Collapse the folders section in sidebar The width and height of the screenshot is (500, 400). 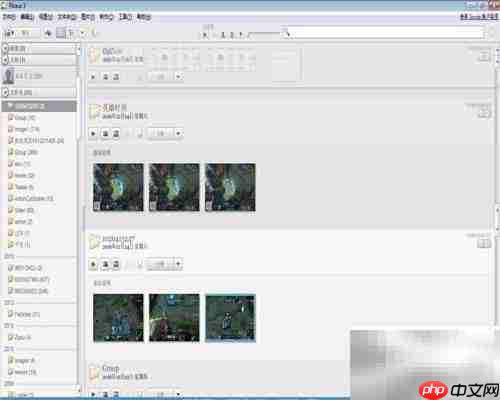pyautogui.click(x=5, y=92)
